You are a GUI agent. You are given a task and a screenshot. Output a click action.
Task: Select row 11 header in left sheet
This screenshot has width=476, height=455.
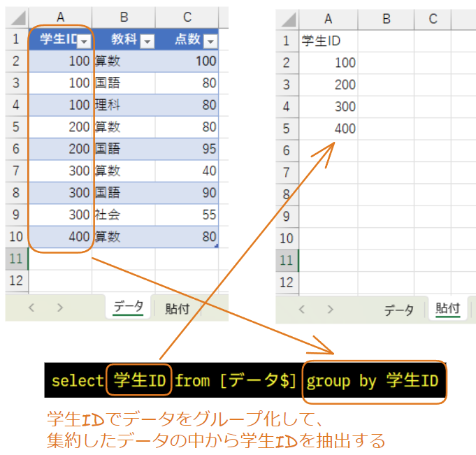[17, 259]
